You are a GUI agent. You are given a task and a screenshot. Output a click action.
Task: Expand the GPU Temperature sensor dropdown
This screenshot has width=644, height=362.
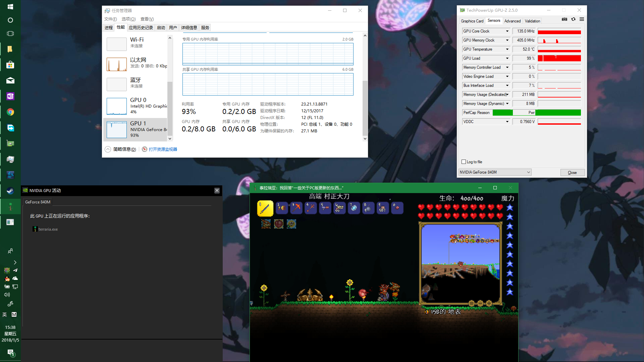tap(507, 49)
